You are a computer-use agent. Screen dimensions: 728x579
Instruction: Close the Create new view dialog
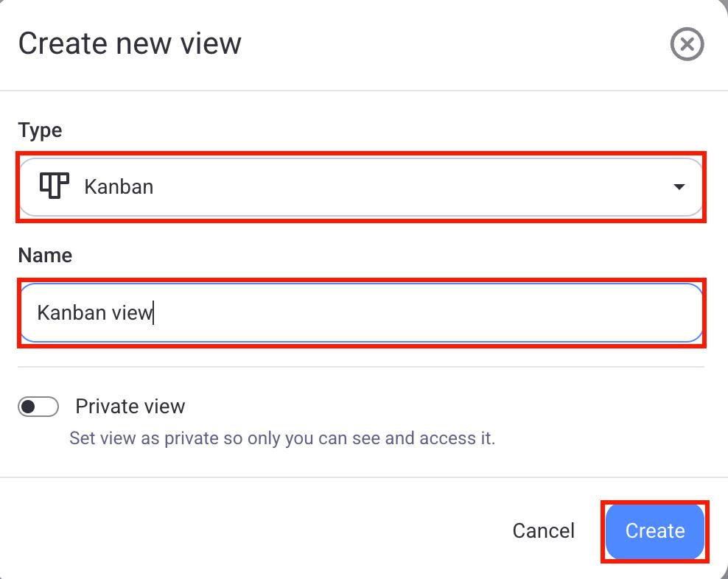coord(687,45)
